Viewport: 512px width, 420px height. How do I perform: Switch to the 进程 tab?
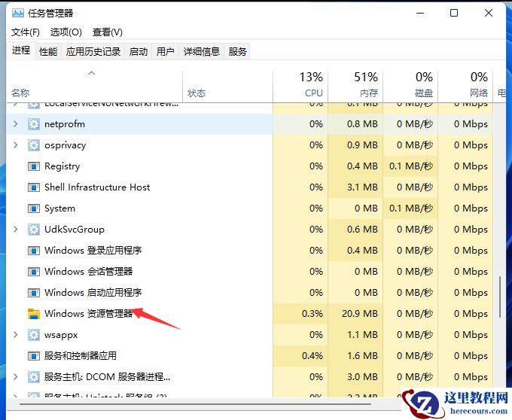point(21,50)
